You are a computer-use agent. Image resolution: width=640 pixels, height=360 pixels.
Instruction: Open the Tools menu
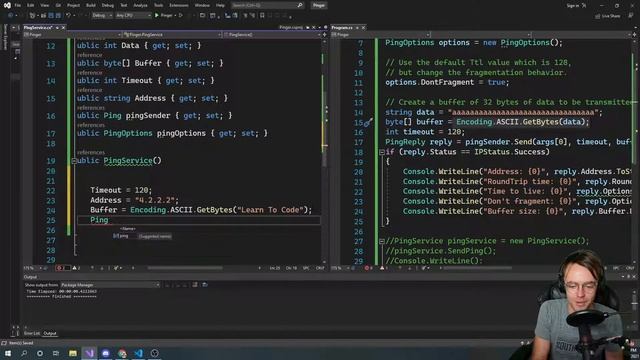158,5
